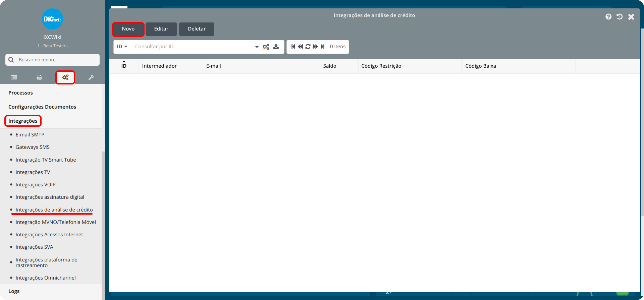The image size is (644, 300).
Task: Go to previous page of results
Action: (x=301, y=47)
